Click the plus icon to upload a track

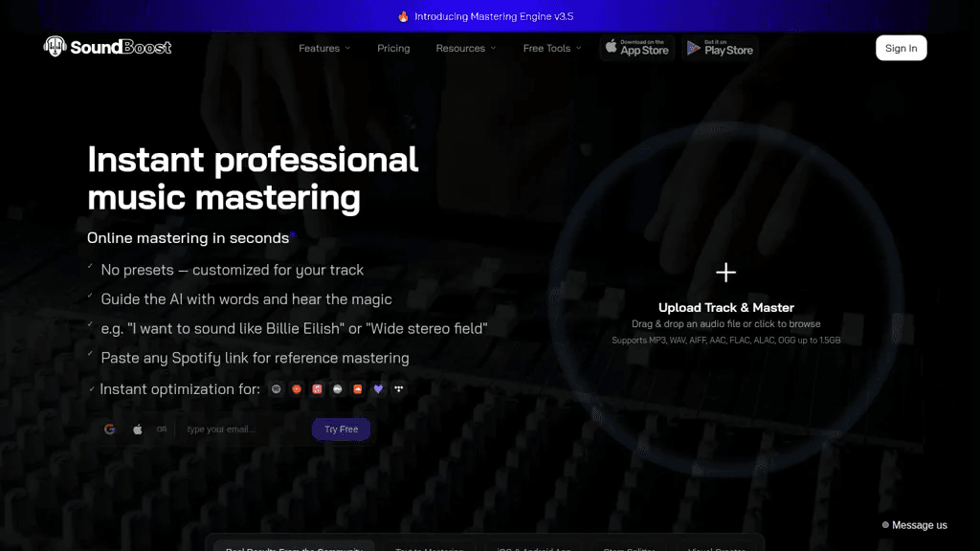(725, 273)
